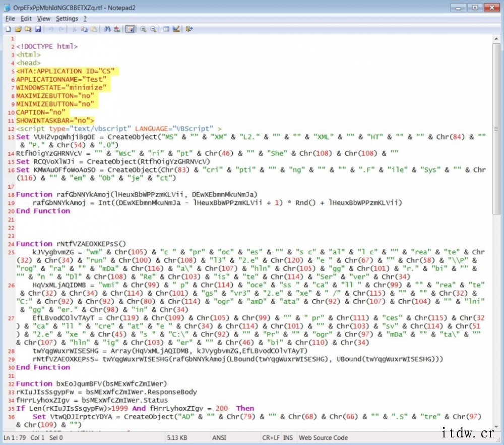Click the Copy toolbar icon
Screen dimensions: 504x445
84,29
